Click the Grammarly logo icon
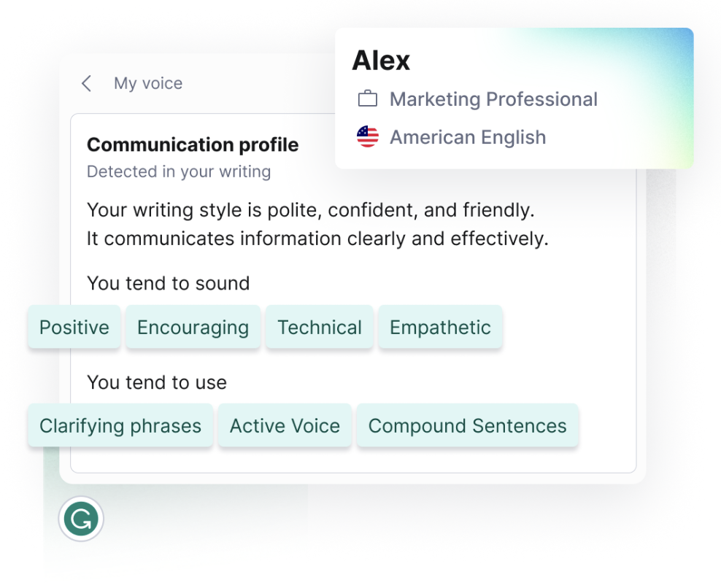This screenshot has width=721, height=588. pyautogui.click(x=80, y=519)
